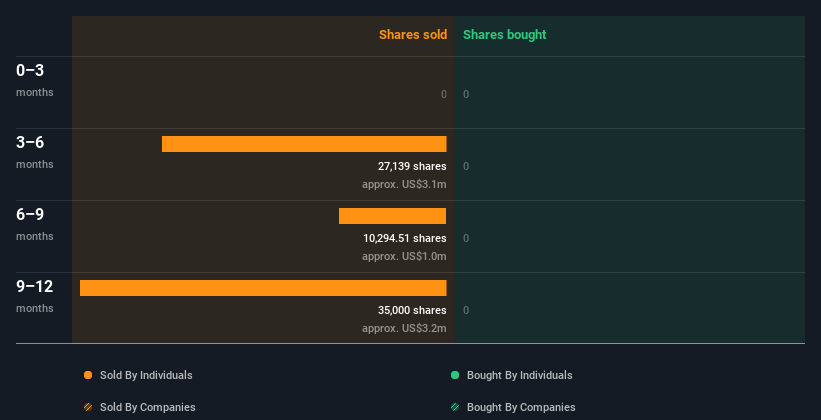Click the zero bought value in 0–3 months row
Viewport: 821px width, 420px height.
[466, 94]
